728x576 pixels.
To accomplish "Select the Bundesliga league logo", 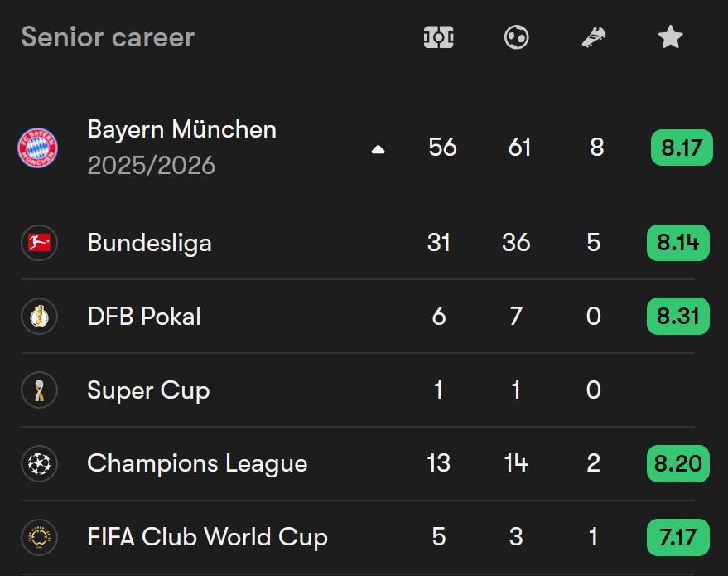I will [40, 243].
